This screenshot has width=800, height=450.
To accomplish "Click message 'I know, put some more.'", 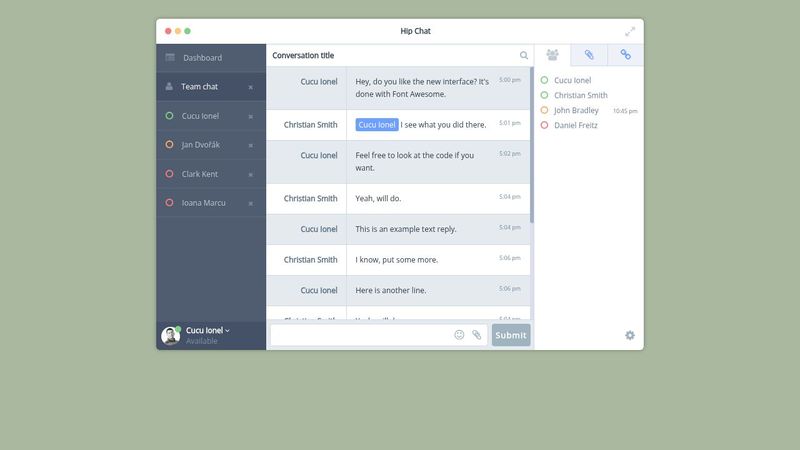I will (396, 260).
